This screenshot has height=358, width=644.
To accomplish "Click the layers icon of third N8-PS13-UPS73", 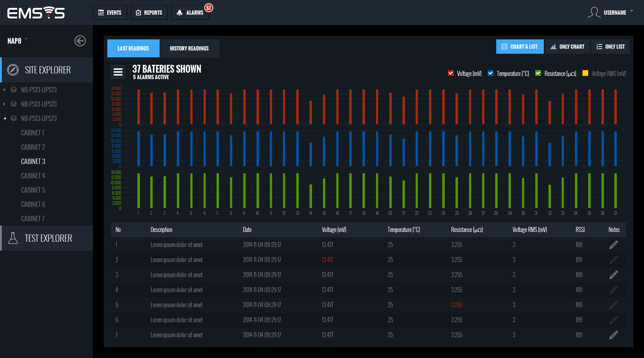I will tap(14, 118).
